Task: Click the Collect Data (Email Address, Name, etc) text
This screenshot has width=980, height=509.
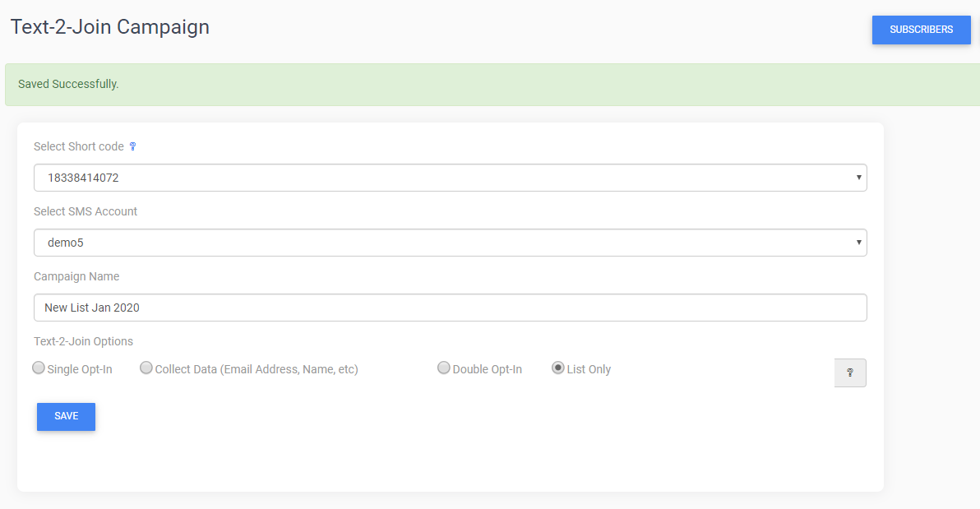Action: click(257, 369)
